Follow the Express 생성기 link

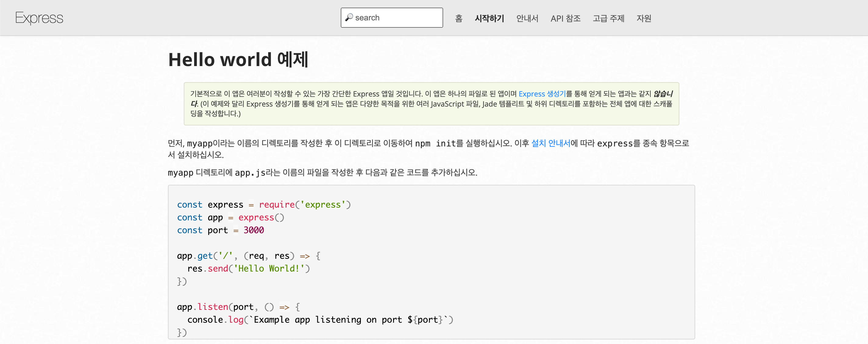click(542, 93)
